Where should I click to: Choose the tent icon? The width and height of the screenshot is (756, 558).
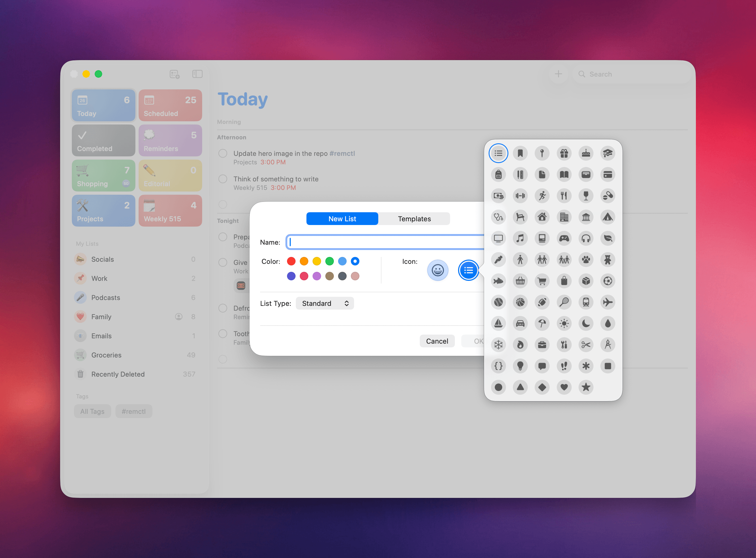608,217
